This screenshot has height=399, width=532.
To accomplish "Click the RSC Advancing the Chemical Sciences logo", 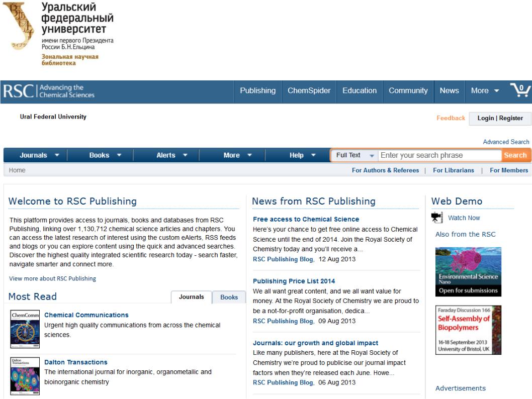I will pyautogui.click(x=49, y=91).
